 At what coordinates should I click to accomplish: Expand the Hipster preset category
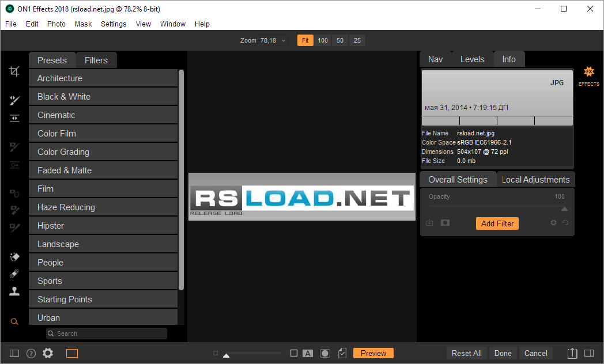[103, 226]
